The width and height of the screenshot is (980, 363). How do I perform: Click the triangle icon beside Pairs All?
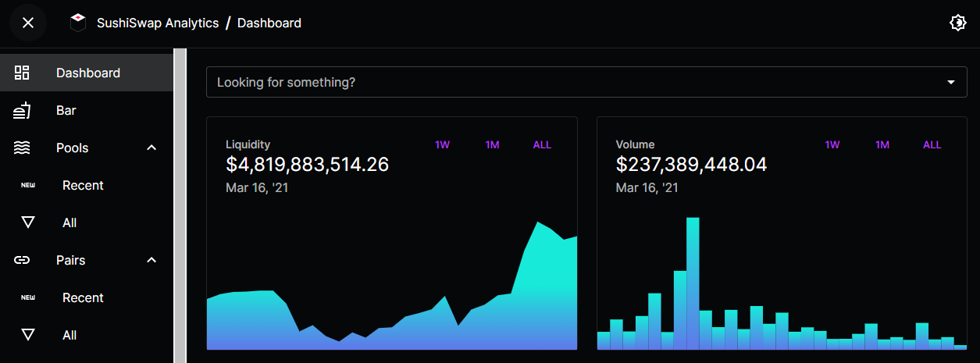pyautogui.click(x=28, y=335)
